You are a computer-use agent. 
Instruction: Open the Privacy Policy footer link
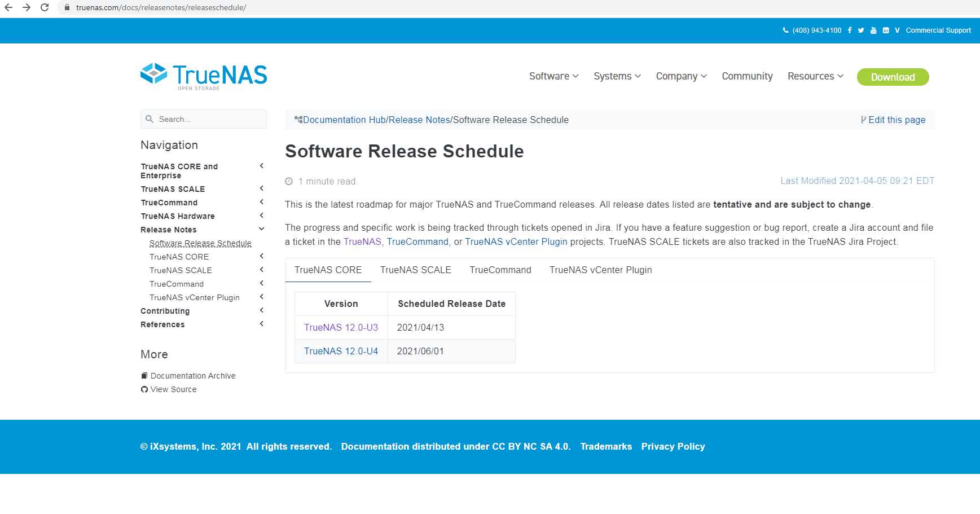pyautogui.click(x=673, y=446)
